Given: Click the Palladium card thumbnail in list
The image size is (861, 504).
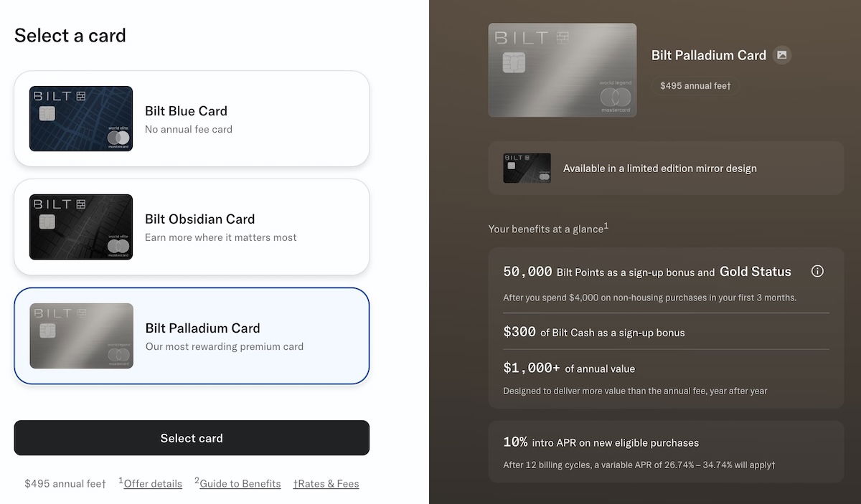Looking at the screenshot, I should 81,336.
